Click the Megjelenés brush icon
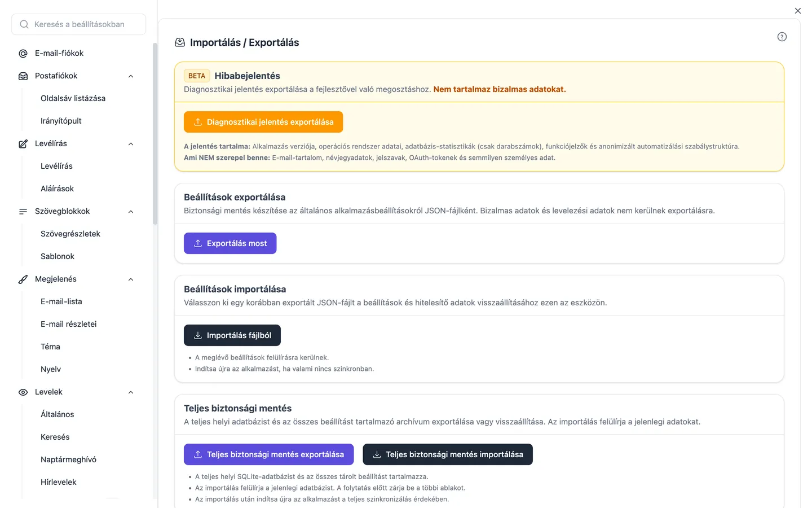Screen dimensions: 812x508 [x=23, y=279]
